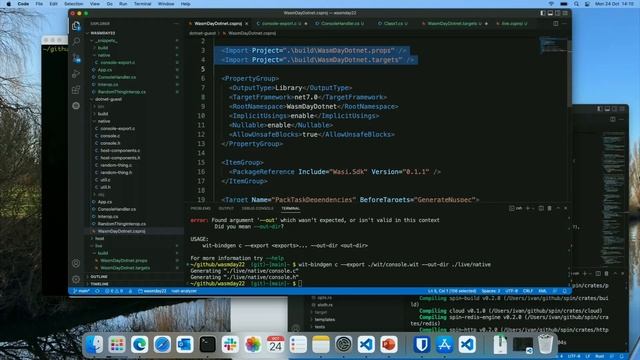This screenshot has width=640, height=360.
Task: Switch to the console-export.c tab
Action: (x=281, y=24)
